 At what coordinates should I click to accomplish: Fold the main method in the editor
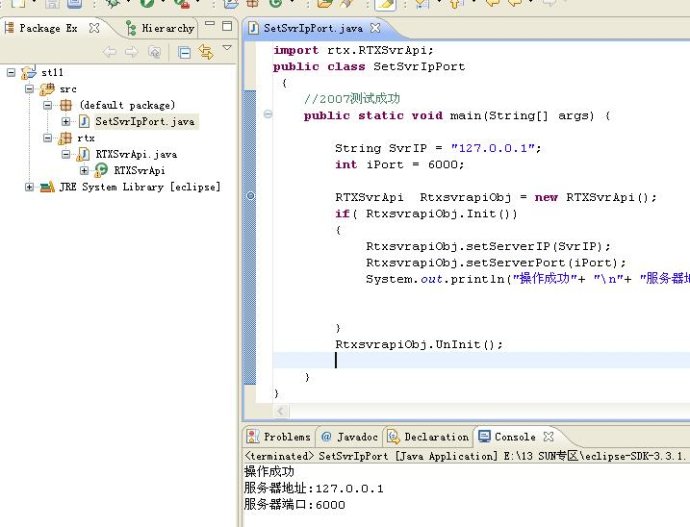point(267,116)
